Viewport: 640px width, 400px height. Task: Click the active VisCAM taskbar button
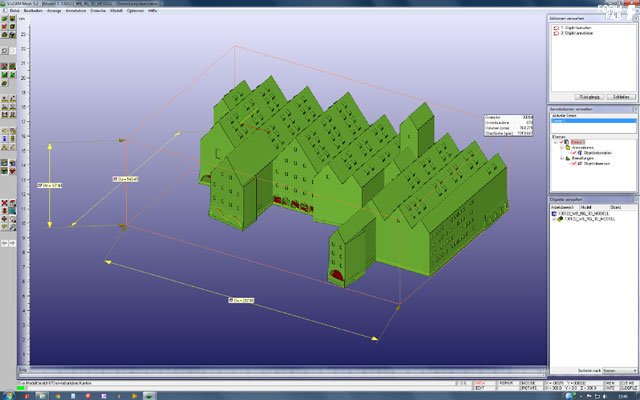pyautogui.click(x=149, y=396)
